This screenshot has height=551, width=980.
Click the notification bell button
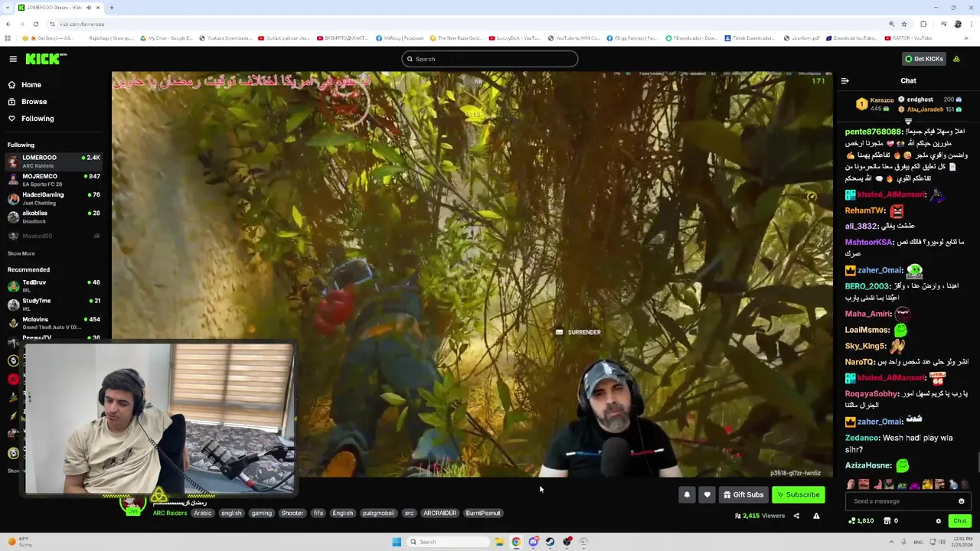687,494
